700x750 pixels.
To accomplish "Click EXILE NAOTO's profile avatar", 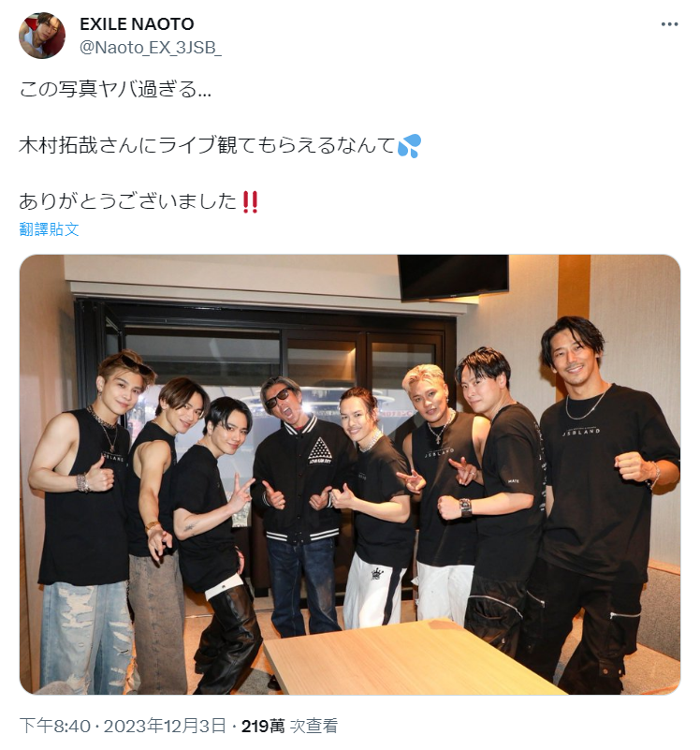I will pos(42,36).
